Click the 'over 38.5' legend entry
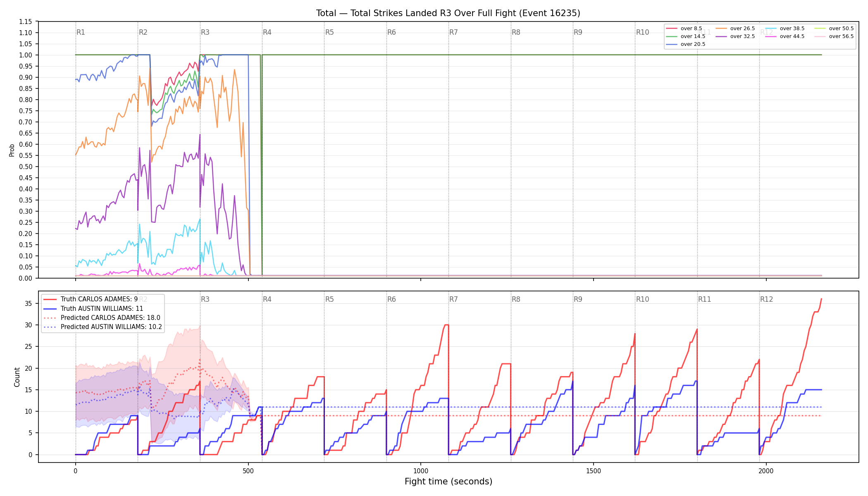 (x=785, y=29)
